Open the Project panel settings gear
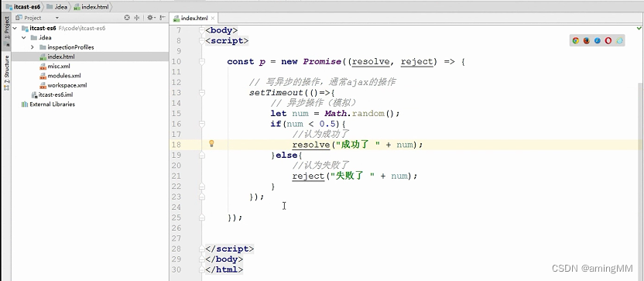 coord(150,18)
